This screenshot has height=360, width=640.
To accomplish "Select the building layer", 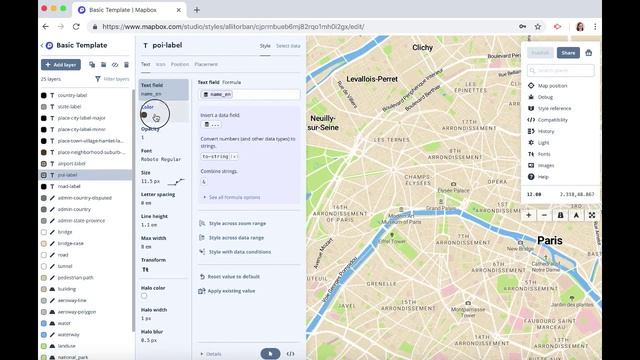I will click(x=85, y=289).
